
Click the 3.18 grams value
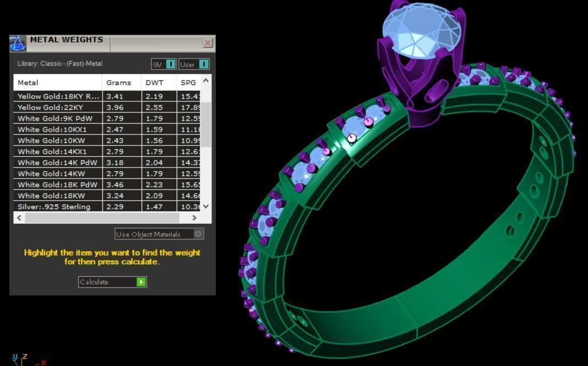click(x=115, y=163)
